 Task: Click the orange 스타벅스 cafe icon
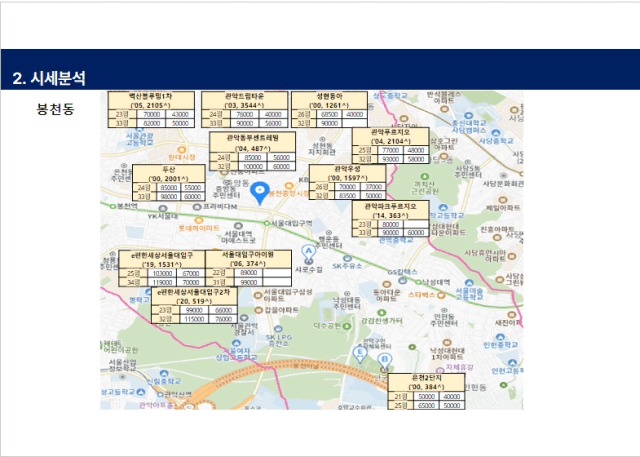(x=441, y=295)
